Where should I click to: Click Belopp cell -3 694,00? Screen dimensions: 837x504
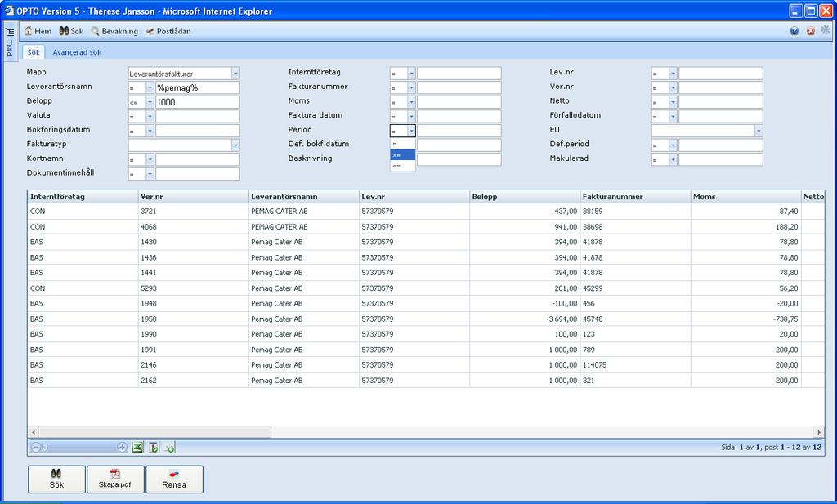(x=525, y=319)
